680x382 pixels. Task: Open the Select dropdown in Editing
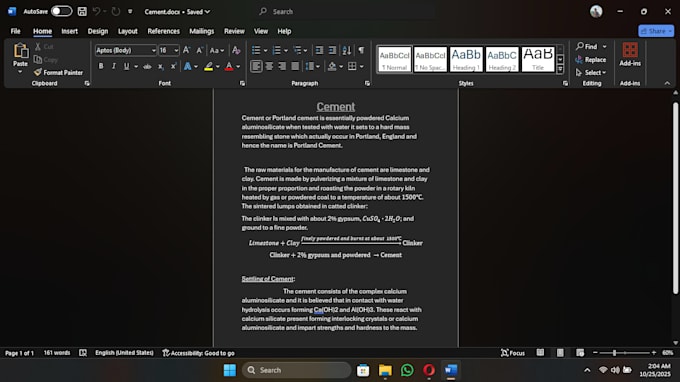click(x=591, y=72)
